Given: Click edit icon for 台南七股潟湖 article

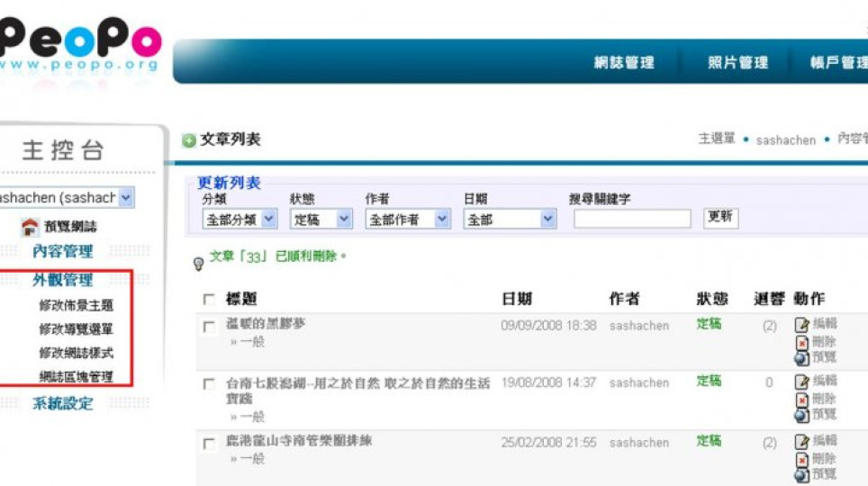Looking at the screenshot, I should click(x=801, y=382).
